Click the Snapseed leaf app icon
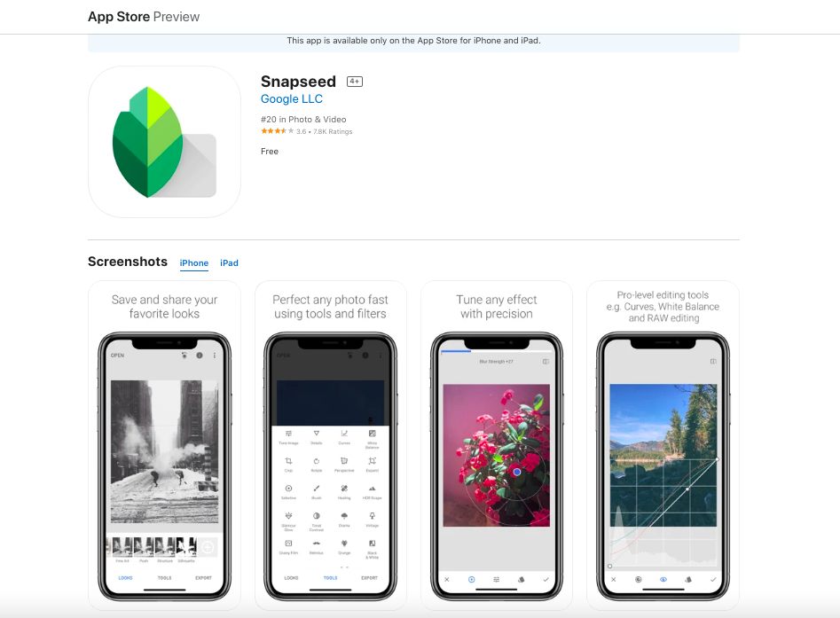 point(164,142)
